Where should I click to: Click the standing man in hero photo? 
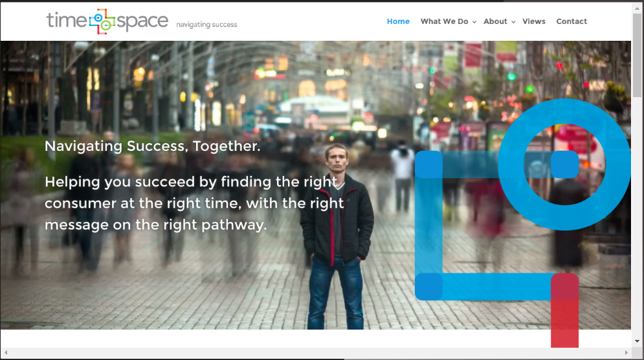coord(337,236)
